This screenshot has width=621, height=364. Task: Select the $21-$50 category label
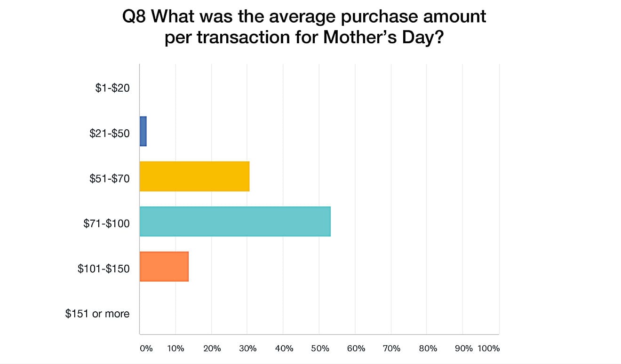[x=110, y=133]
